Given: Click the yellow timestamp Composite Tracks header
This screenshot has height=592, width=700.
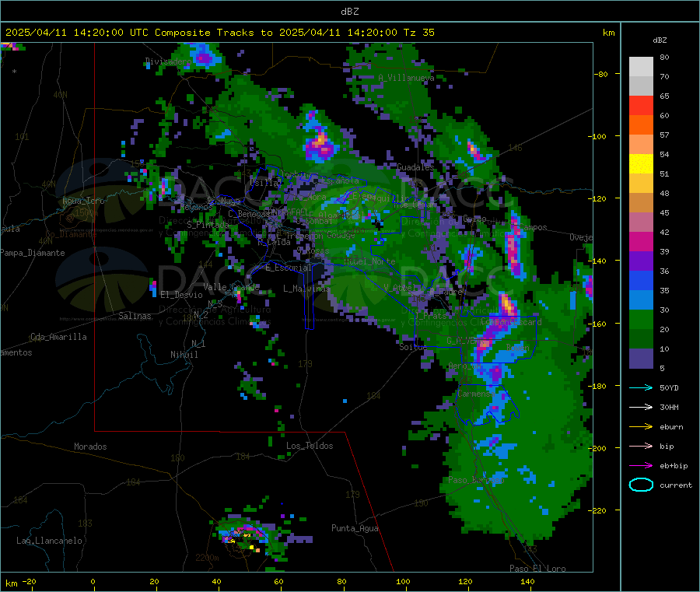Looking at the screenshot, I should coord(219,32).
